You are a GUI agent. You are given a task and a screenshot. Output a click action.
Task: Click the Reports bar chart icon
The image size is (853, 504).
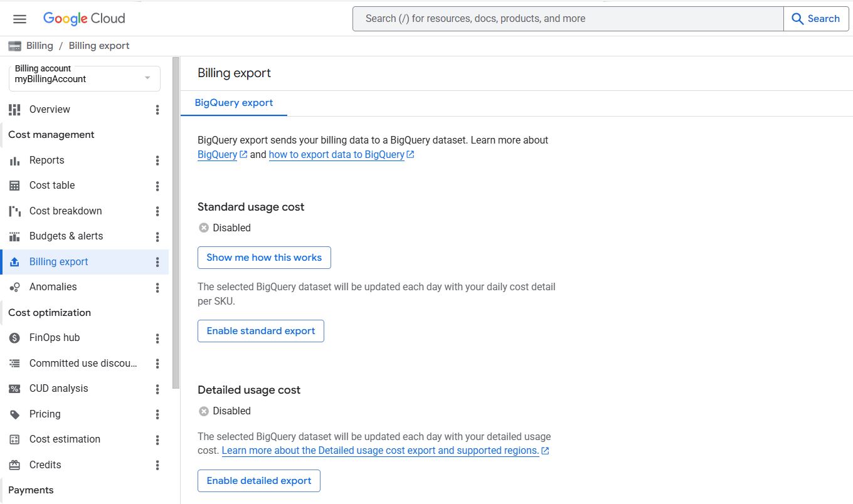click(14, 160)
